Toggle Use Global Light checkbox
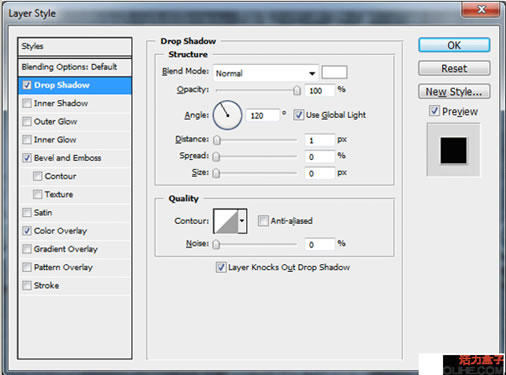Viewport: 506px width, 375px height. 298,115
